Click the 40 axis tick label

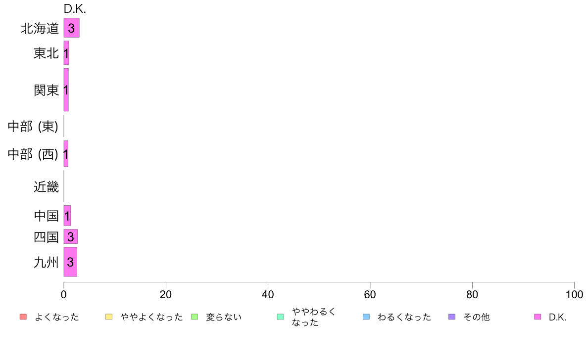(268, 295)
